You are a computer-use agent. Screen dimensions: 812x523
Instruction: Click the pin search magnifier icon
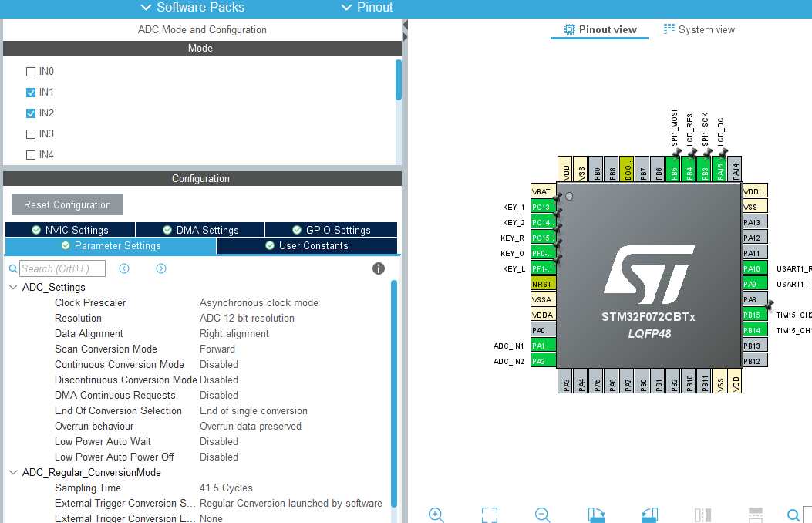tap(793, 515)
